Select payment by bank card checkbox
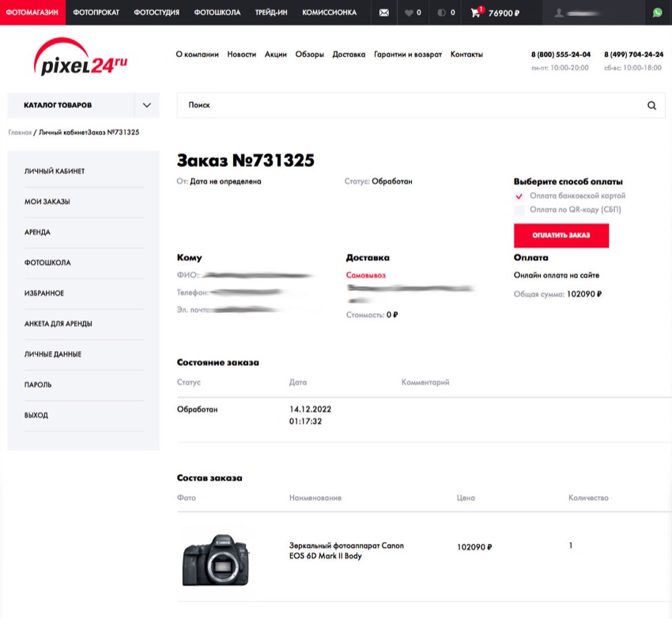Image resolution: width=672 pixels, height=619 pixels. 519,196
